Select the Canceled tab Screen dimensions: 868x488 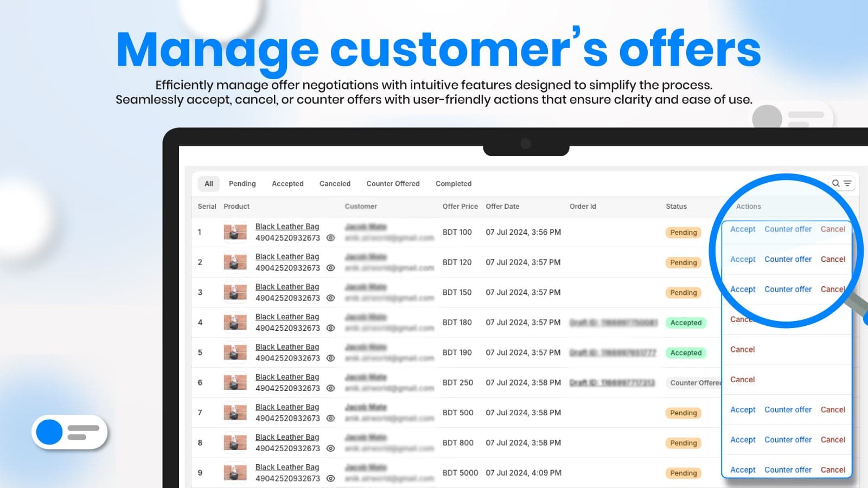tap(335, 184)
